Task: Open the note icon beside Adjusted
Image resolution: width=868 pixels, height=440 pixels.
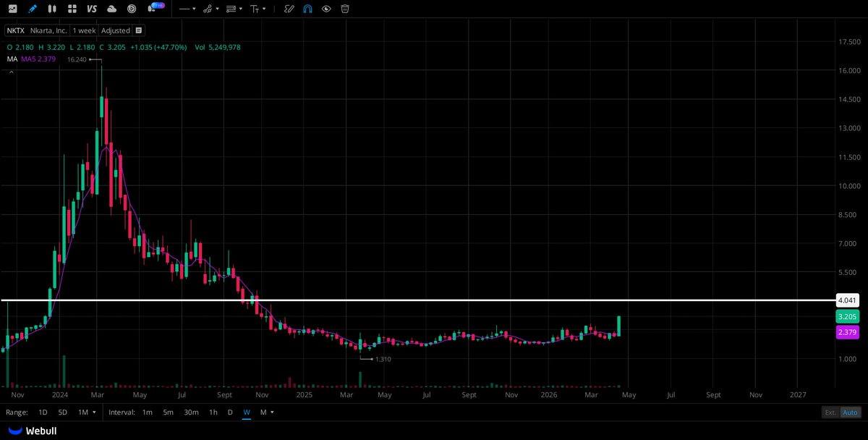Action: (138, 30)
